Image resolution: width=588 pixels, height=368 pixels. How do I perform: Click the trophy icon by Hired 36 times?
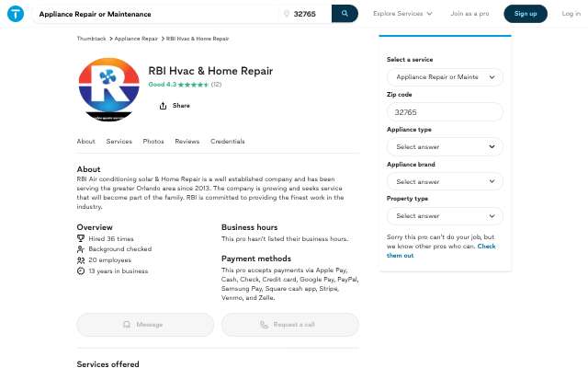pos(81,238)
